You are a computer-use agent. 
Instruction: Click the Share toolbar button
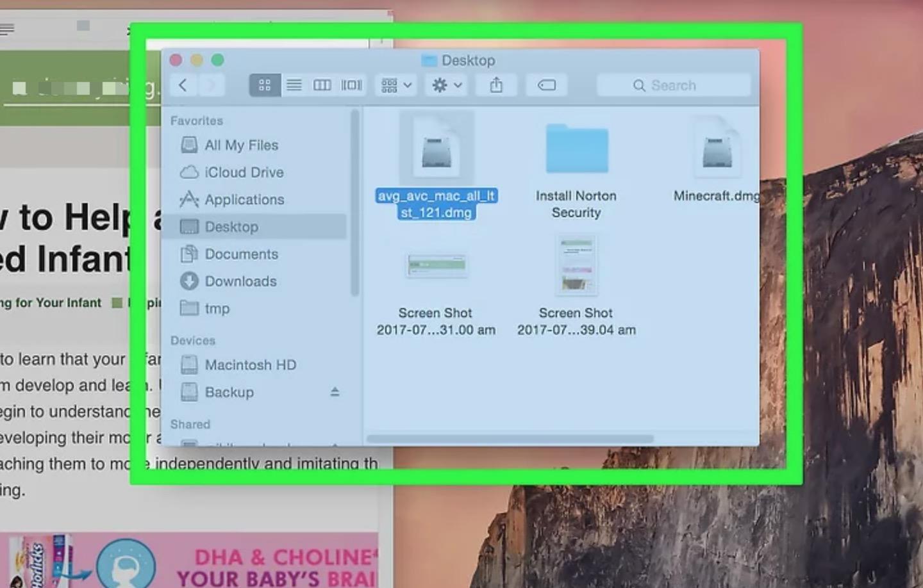click(x=496, y=85)
